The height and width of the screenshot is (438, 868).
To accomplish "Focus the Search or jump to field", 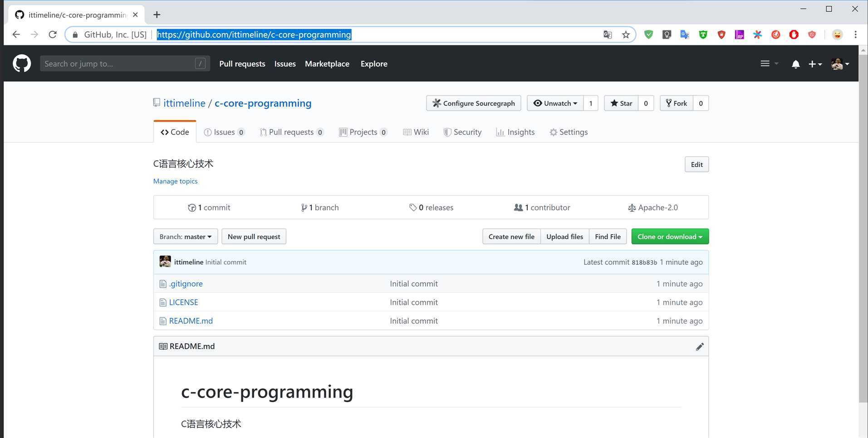I will click(125, 64).
